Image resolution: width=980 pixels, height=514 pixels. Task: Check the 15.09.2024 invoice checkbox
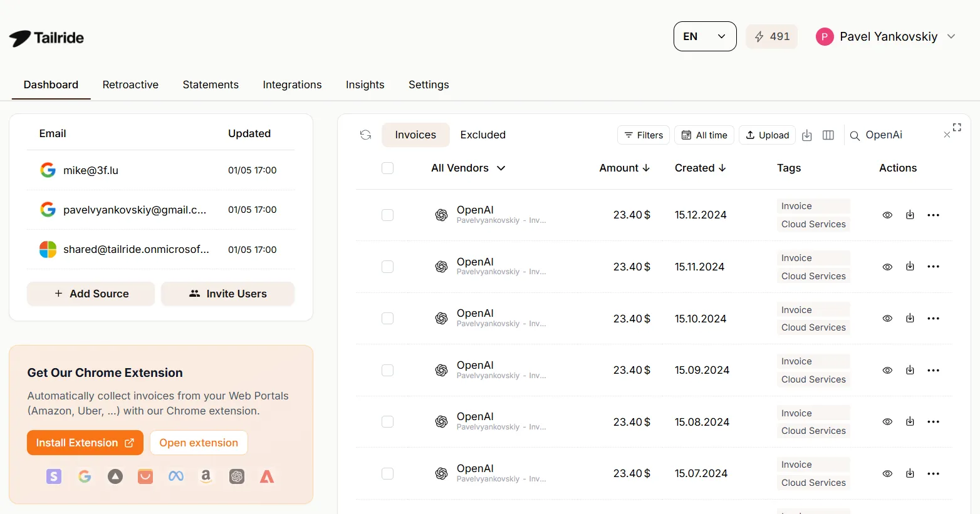[388, 370]
